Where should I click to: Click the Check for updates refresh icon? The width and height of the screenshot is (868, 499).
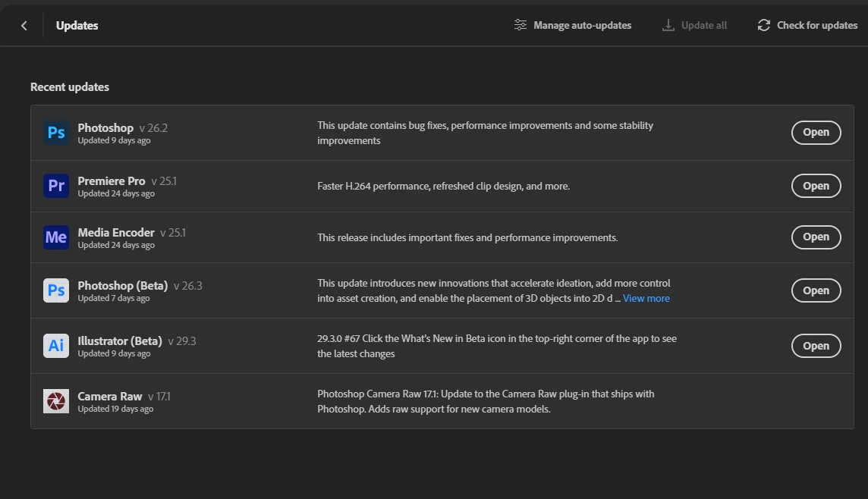click(x=763, y=25)
